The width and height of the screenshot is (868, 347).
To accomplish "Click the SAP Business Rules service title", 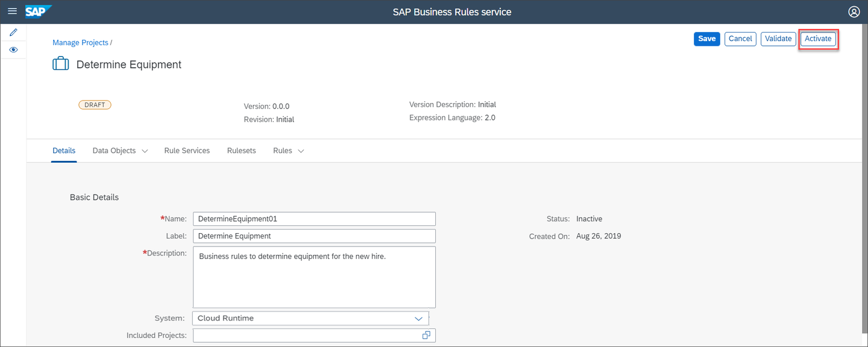I will [x=452, y=12].
